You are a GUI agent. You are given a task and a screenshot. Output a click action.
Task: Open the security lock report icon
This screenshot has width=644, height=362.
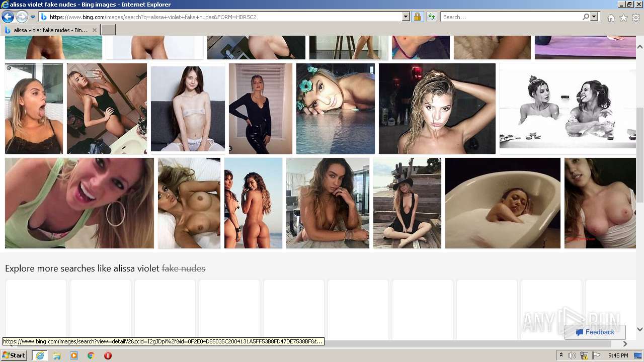coord(417,17)
